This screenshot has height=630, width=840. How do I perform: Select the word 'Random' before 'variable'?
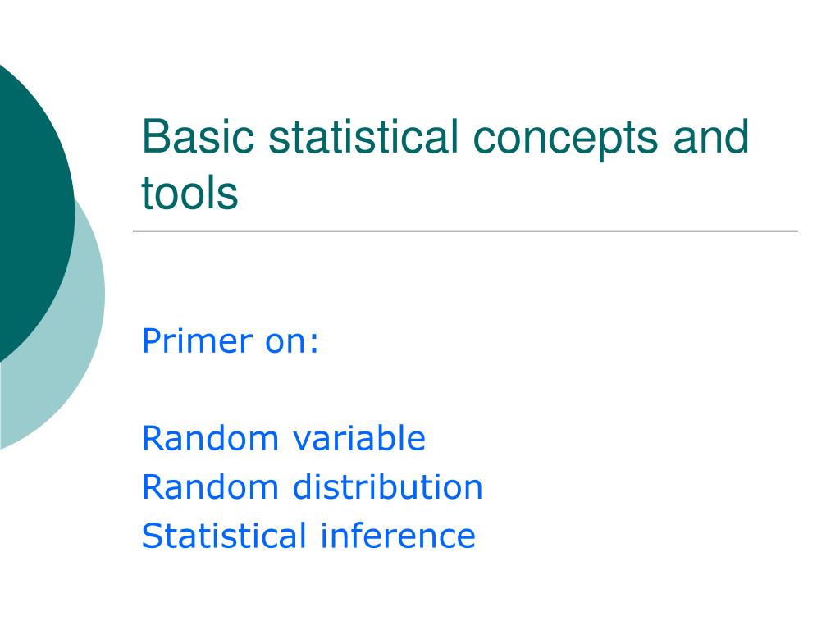coord(210,438)
